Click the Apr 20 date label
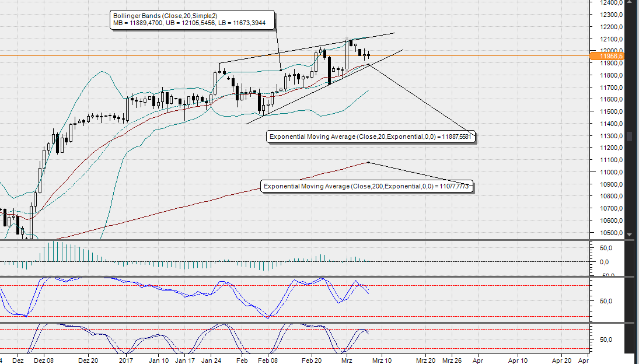The height and width of the screenshot is (364, 639). [561, 360]
